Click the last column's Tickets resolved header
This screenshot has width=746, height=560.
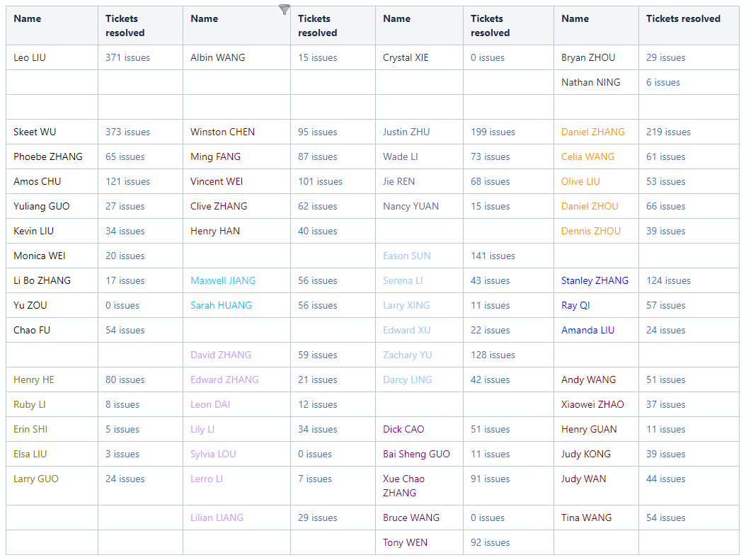pyautogui.click(x=683, y=18)
